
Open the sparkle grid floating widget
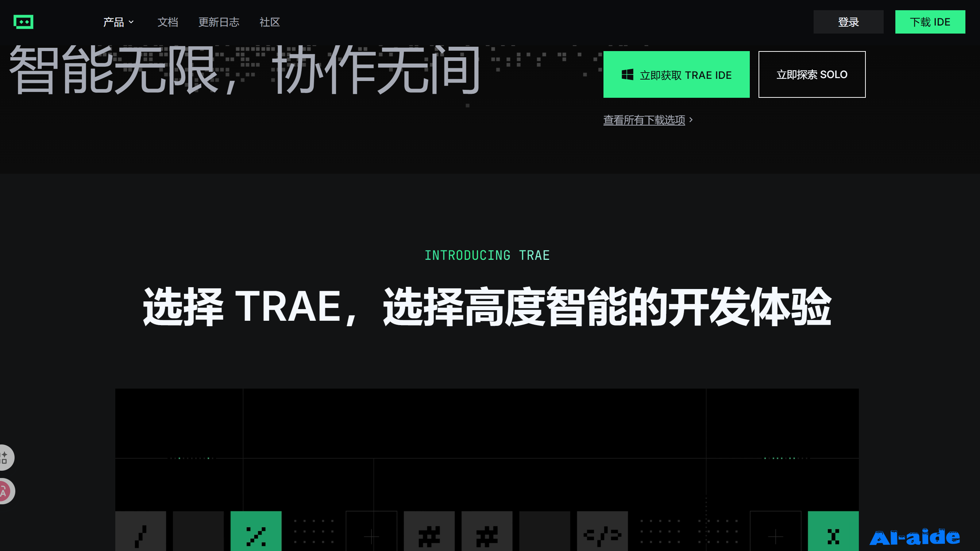(5, 457)
